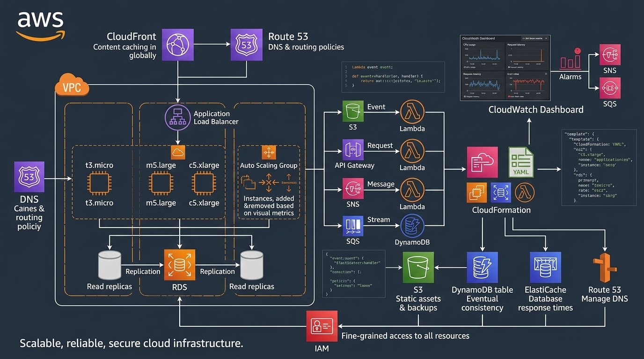Viewport: 644px width, 359px height.
Task: Select the Lambda icon next to Event label
Action: click(x=412, y=112)
